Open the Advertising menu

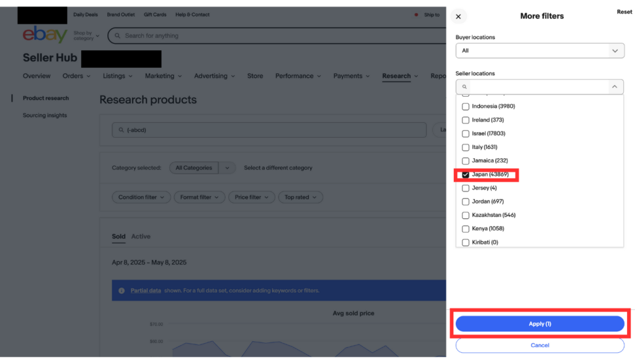[x=214, y=76]
